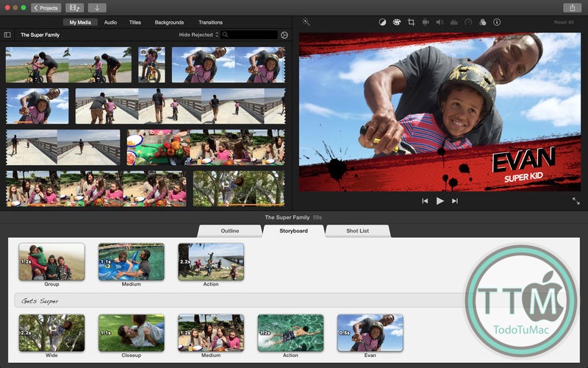Open the clip filter and audio effects tool
Screen dimensions: 588x368
pos(483,22)
